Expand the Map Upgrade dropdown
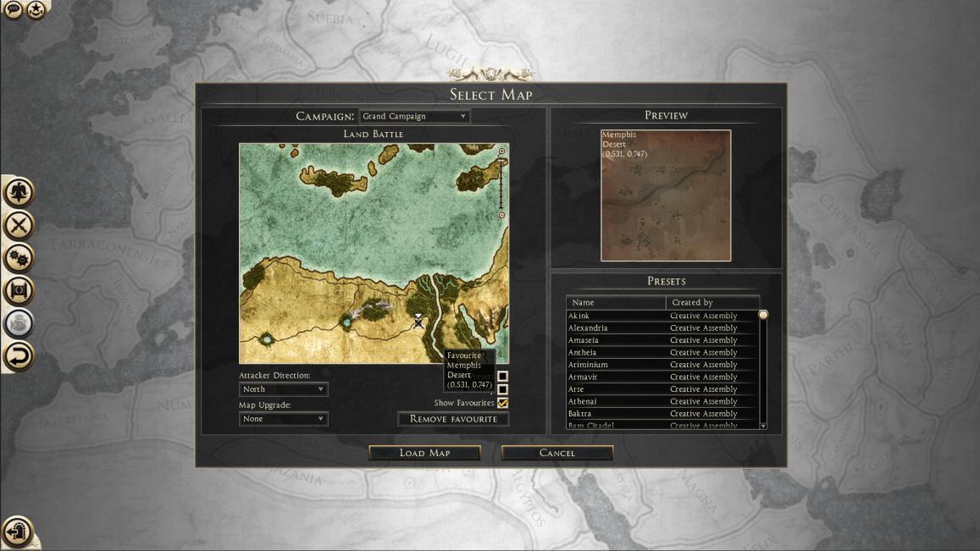Viewport: 980px width, 551px height. [x=283, y=419]
